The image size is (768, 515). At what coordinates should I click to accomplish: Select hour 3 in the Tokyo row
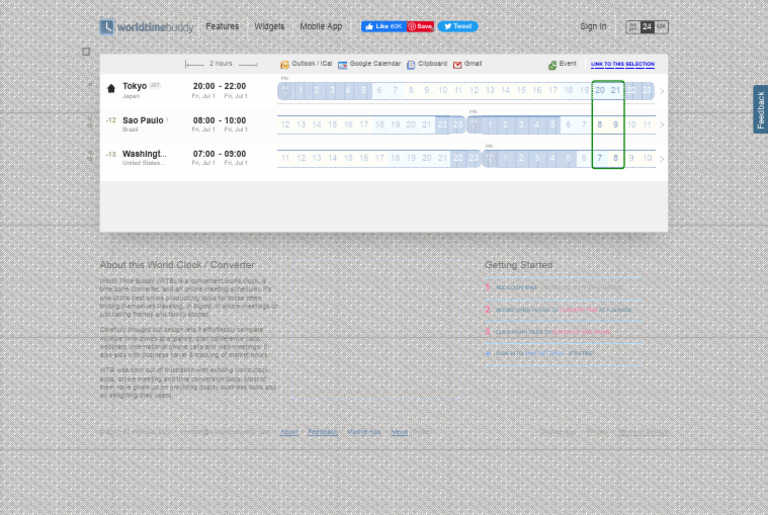point(332,91)
